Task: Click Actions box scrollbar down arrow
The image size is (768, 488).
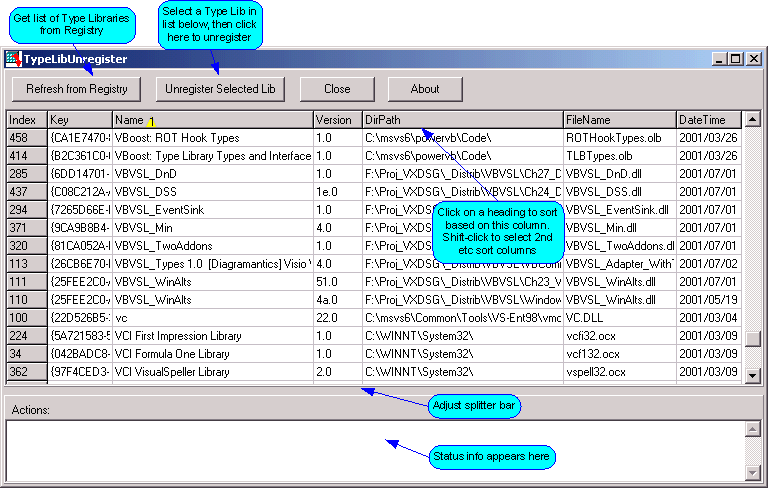Action: coord(752,473)
